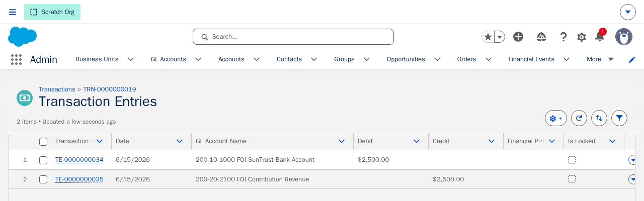This screenshot has height=201, width=644.
Task: Click the $2,500.00 debit value
Action: click(x=373, y=160)
